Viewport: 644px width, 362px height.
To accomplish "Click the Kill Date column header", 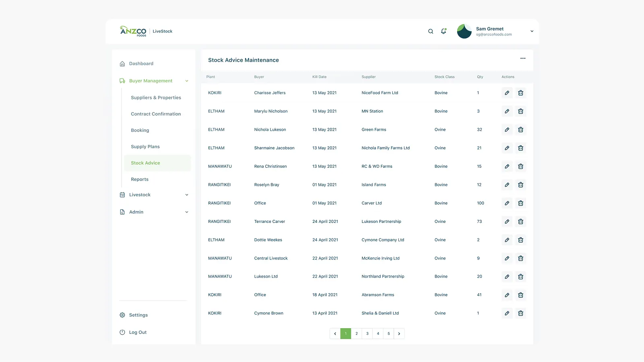I will 320,77.
